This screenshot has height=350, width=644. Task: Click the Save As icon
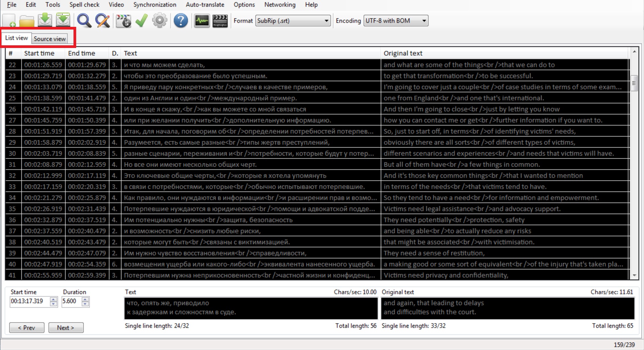coord(63,20)
